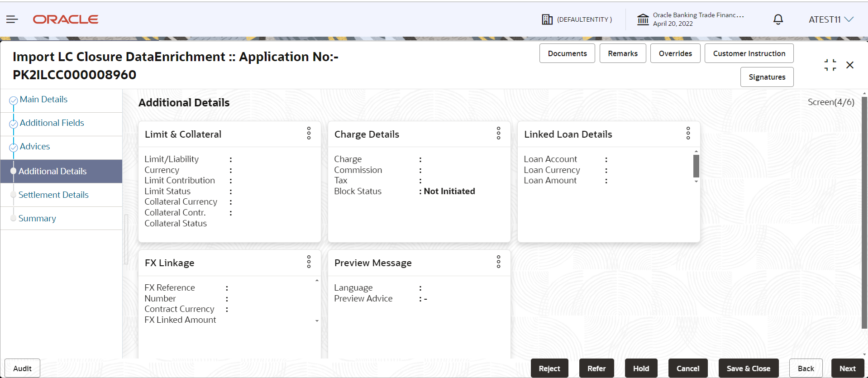Click the Linked Loan Details scroll down arrow
This screenshot has height=378, width=868.
pyautogui.click(x=696, y=181)
